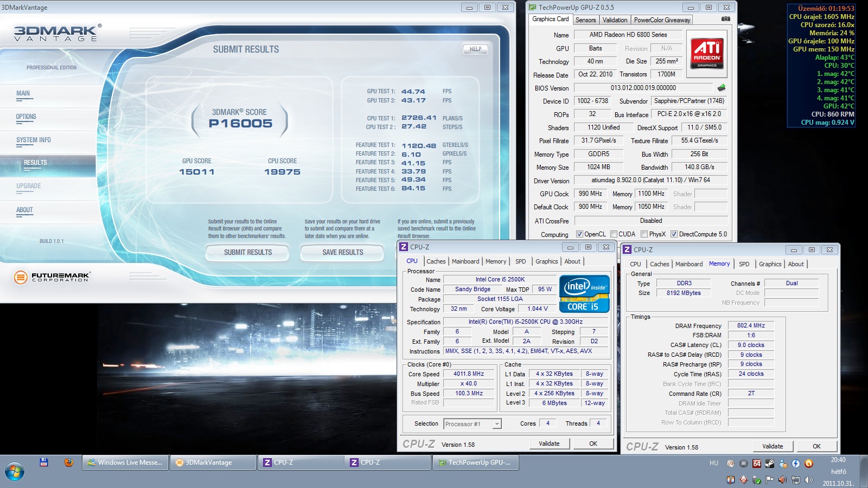Toggle the CUDA checkbox
Screen dimensions: 868x488
click(x=614, y=234)
